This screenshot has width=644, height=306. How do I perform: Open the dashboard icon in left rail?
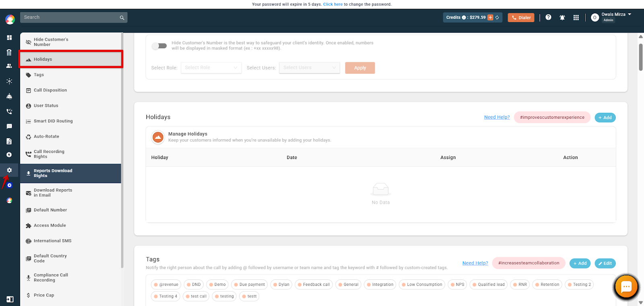point(9,37)
